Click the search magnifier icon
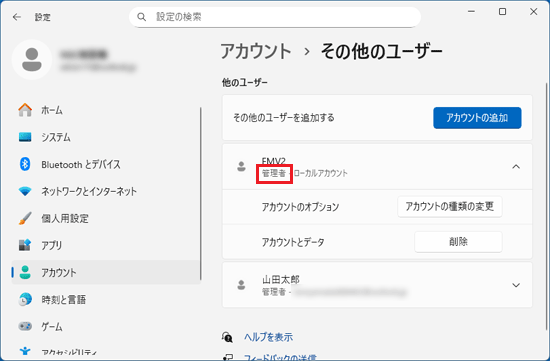This screenshot has width=550, height=361. coord(141,17)
